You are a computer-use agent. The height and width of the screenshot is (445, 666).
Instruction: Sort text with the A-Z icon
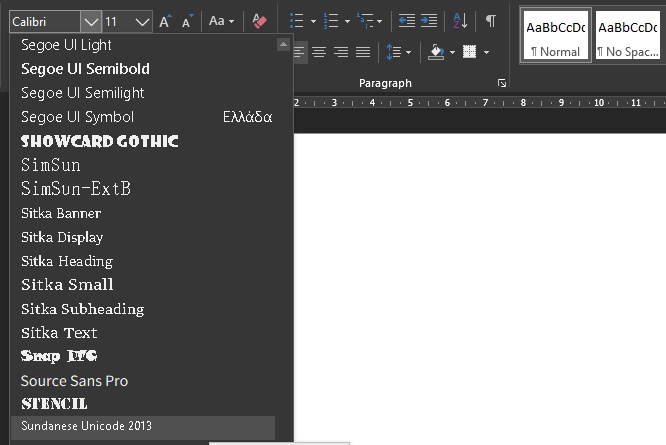tap(459, 21)
